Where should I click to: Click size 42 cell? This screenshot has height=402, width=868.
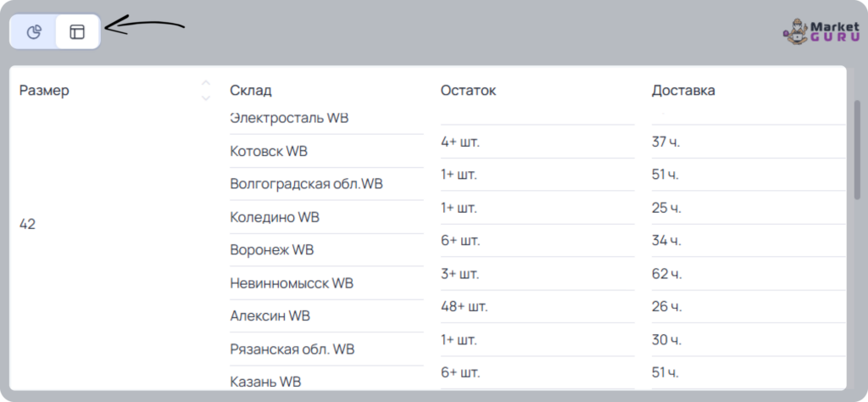[x=27, y=224]
